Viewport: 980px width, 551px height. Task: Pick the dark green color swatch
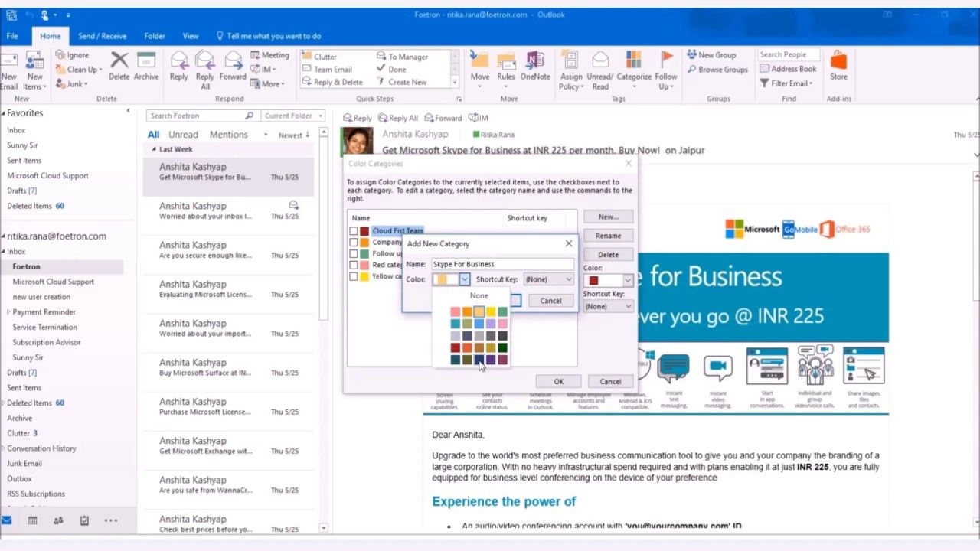[x=502, y=347]
